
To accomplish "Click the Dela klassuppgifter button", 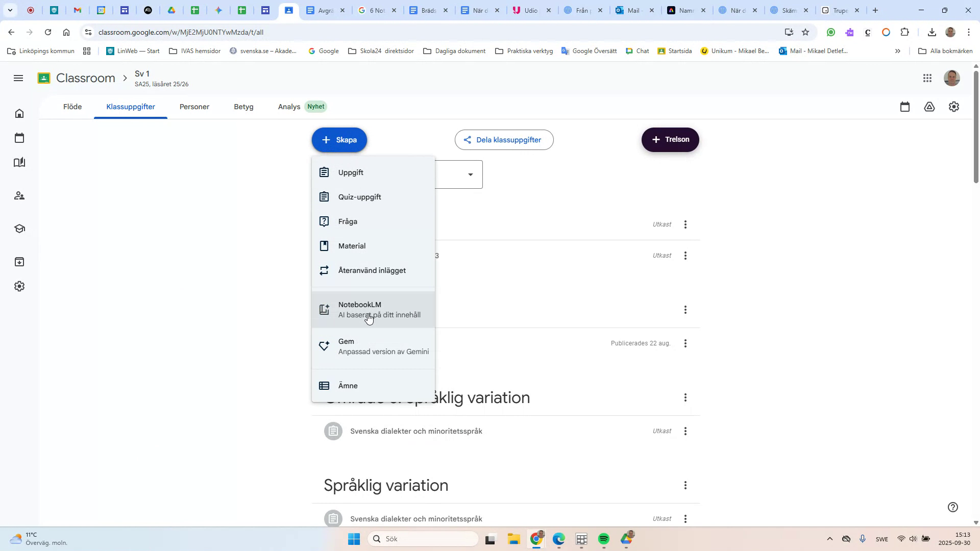I will pos(504,139).
